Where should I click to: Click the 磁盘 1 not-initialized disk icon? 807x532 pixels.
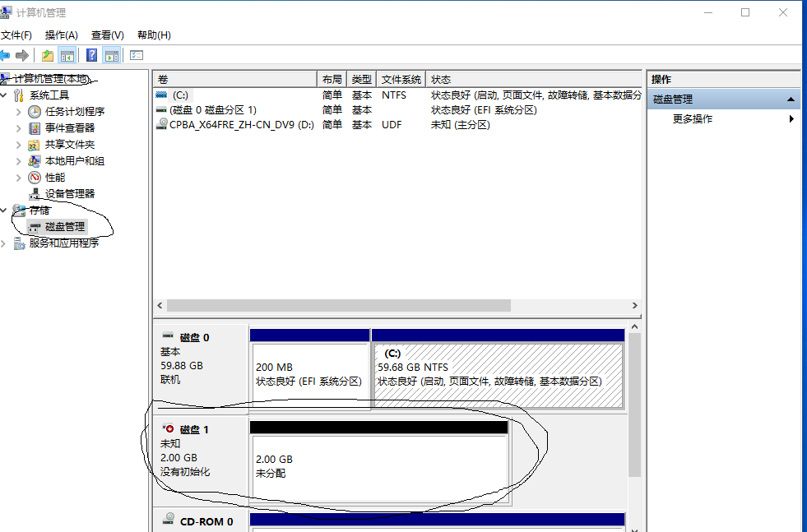click(x=168, y=428)
